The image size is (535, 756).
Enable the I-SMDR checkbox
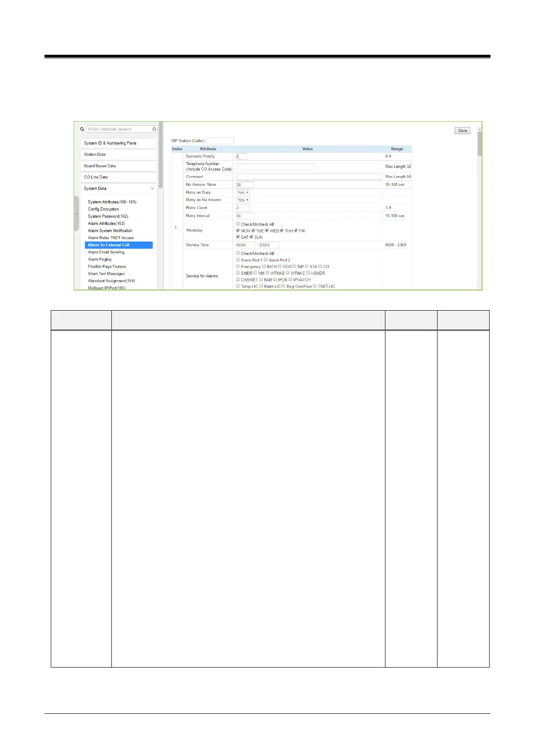308,273
